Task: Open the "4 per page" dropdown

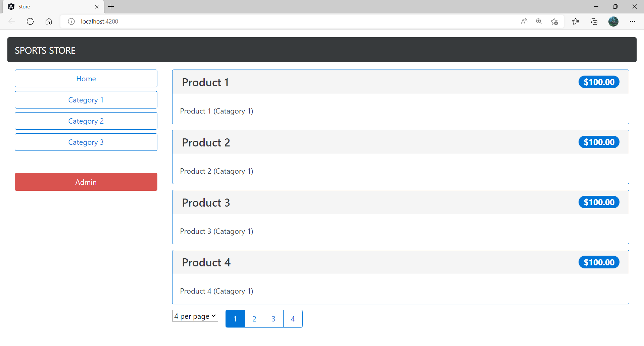Action: [x=195, y=316]
